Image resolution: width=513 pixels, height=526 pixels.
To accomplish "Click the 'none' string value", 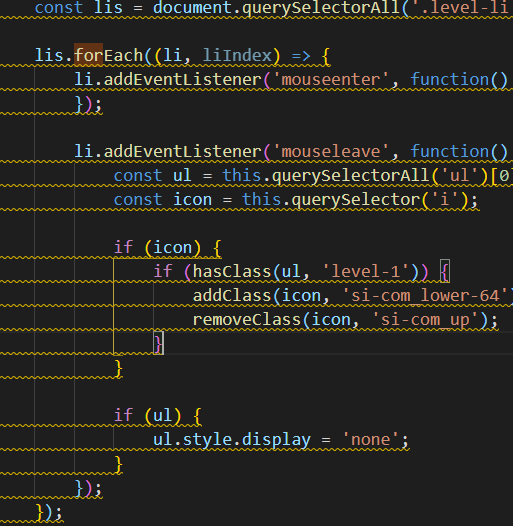I will coord(370,440).
